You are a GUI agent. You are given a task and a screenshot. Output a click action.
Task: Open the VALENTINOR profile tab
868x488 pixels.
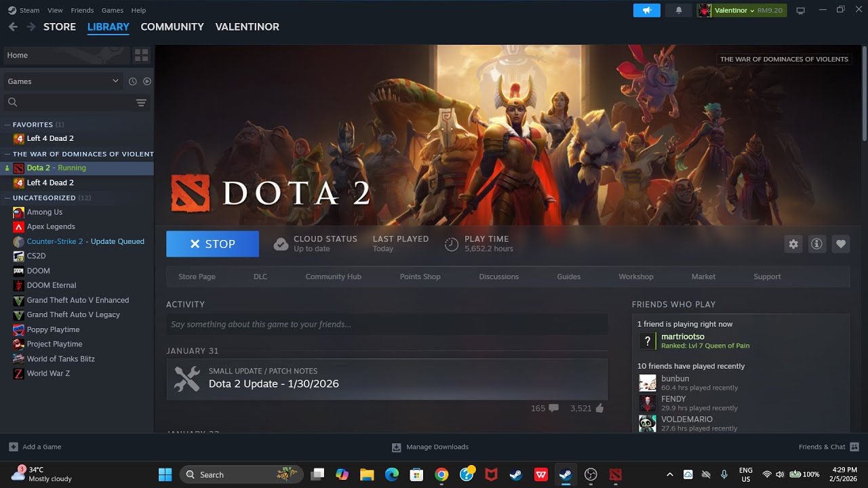[x=247, y=26]
